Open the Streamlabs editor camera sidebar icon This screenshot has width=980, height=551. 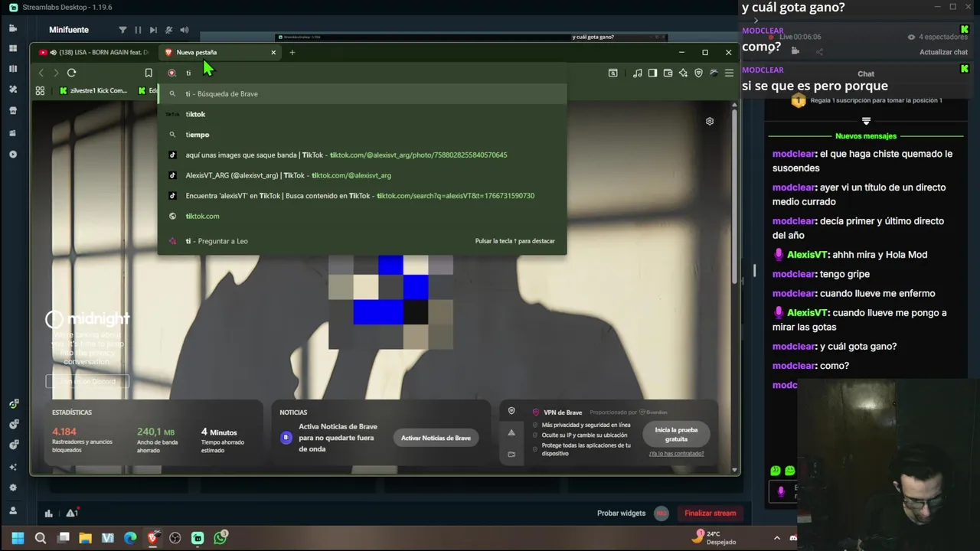[13, 28]
